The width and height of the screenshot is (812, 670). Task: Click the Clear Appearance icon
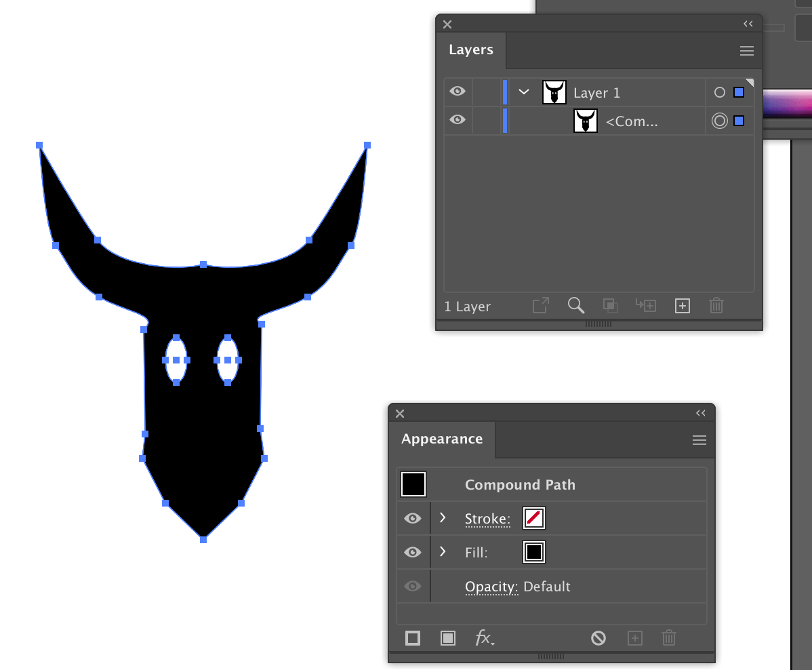[x=597, y=638]
